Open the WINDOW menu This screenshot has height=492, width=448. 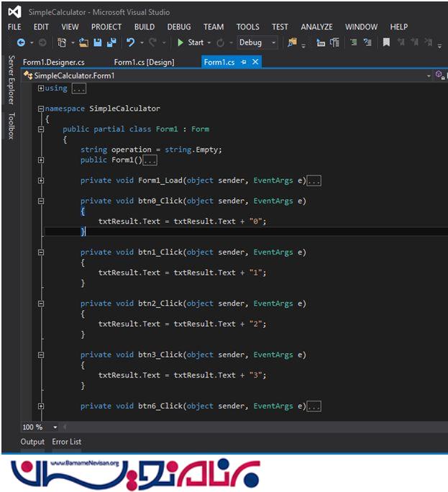click(362, 27)
